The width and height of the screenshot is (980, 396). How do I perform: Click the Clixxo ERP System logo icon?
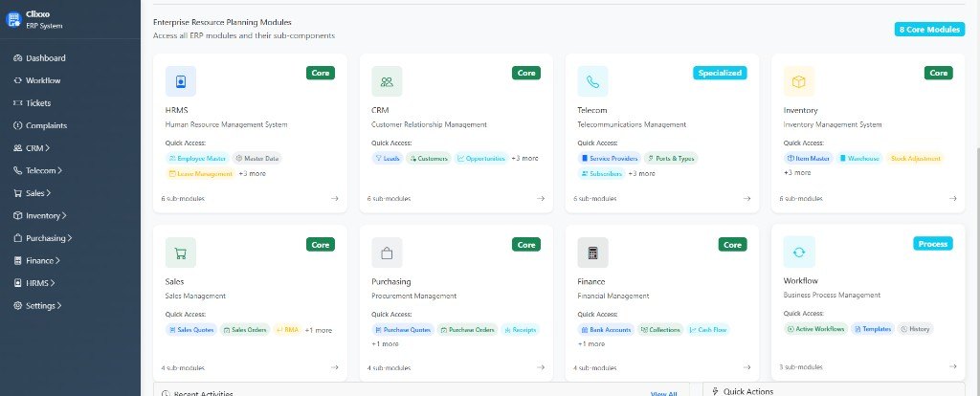[13, 19]
